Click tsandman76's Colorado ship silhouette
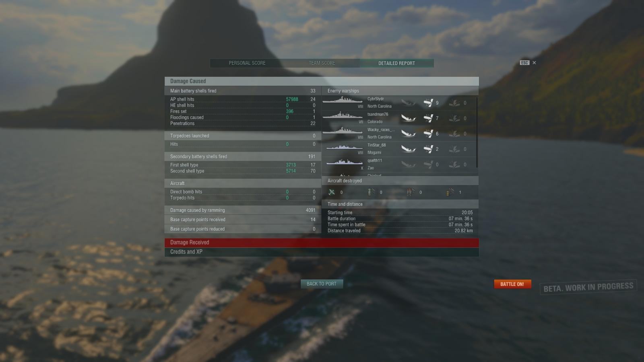 (343, 115)
